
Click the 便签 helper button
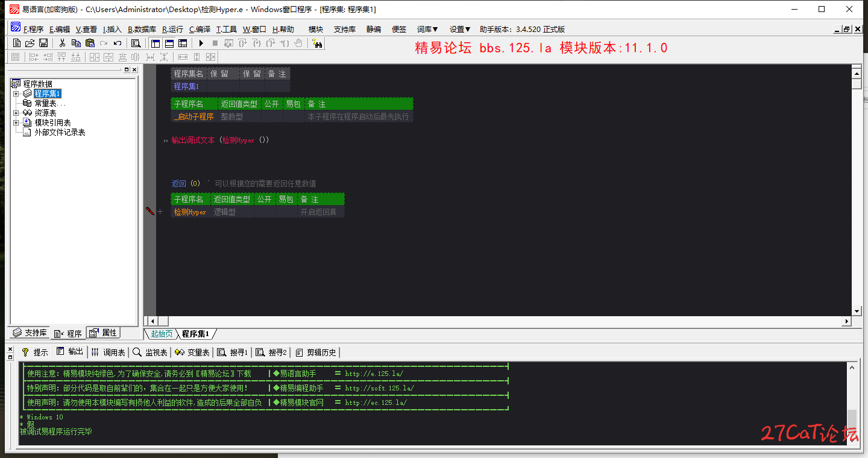(x=399, y=29)
